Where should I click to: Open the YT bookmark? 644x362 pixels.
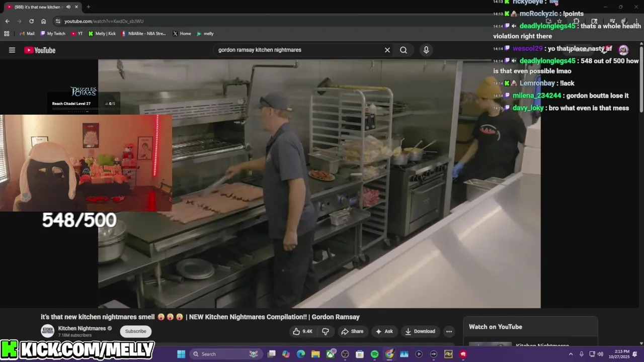[x=77, y=34]
